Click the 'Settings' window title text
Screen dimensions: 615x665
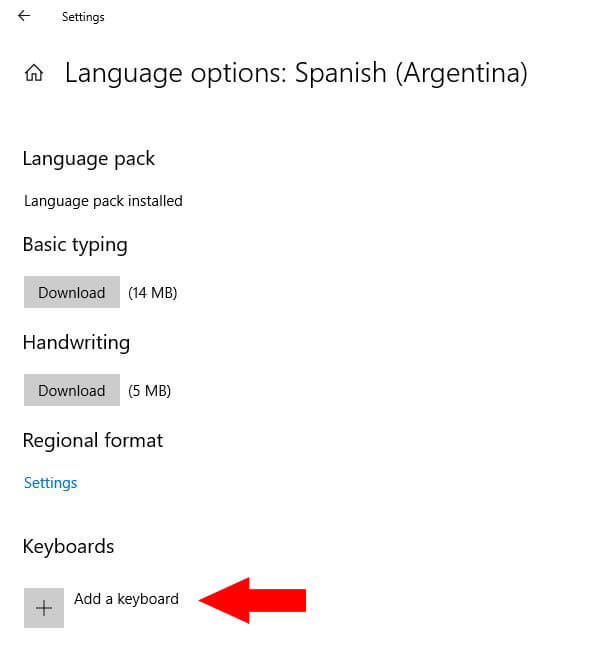point(83,17)
